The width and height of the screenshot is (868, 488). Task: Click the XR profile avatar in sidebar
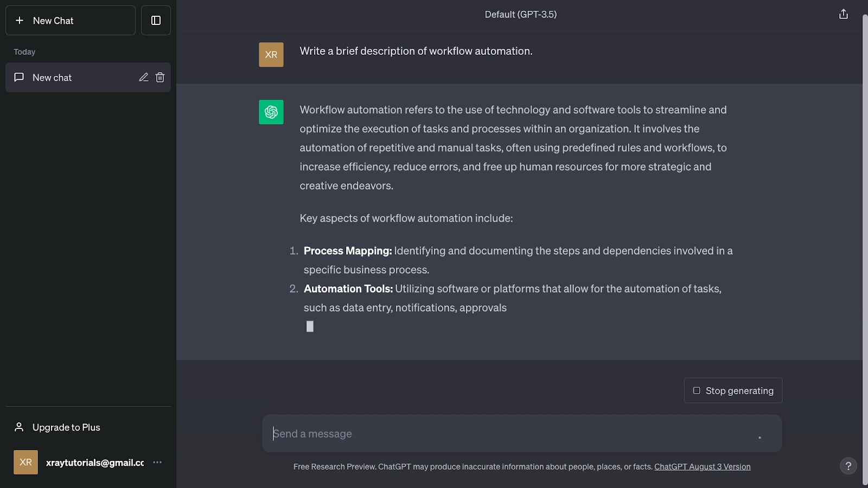click(25, 463)
